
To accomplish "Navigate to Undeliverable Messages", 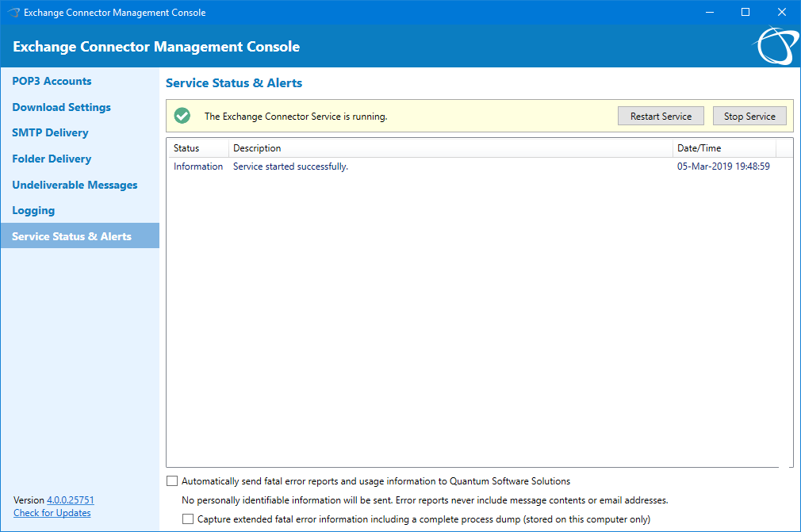I will [x=75, y=185].
